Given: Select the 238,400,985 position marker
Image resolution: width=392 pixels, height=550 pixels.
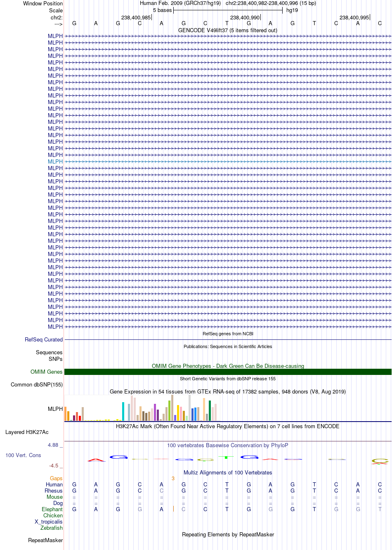Looking at the screenshot, I should tap(136, 17).
